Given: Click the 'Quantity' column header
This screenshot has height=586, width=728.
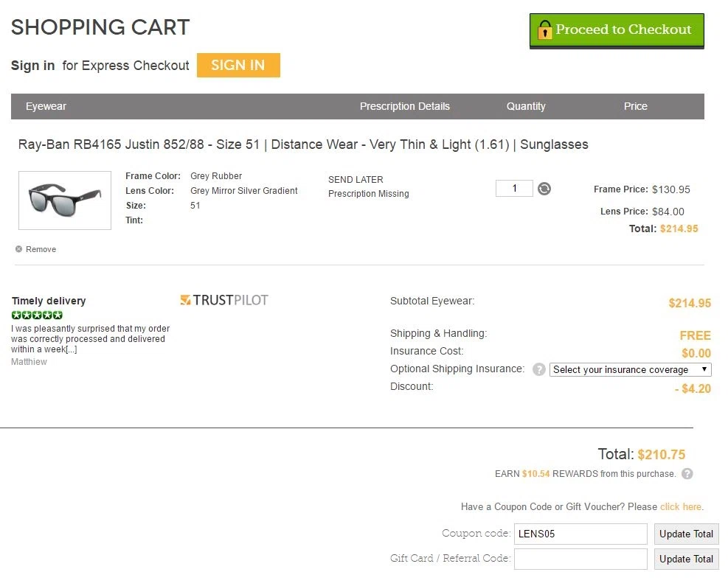Looking at the screenshot, I should click(x=526, y=106).
